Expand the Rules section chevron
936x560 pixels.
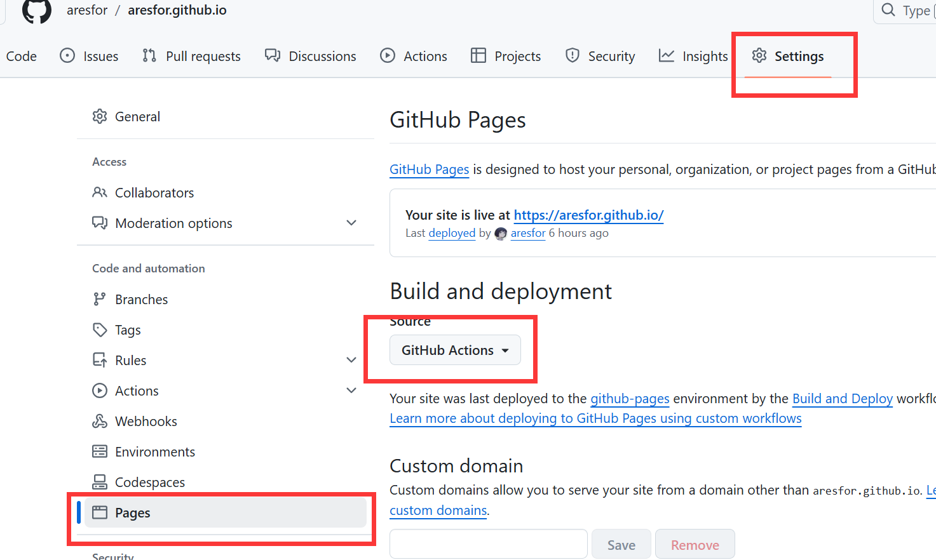click(x=351, y=360)
